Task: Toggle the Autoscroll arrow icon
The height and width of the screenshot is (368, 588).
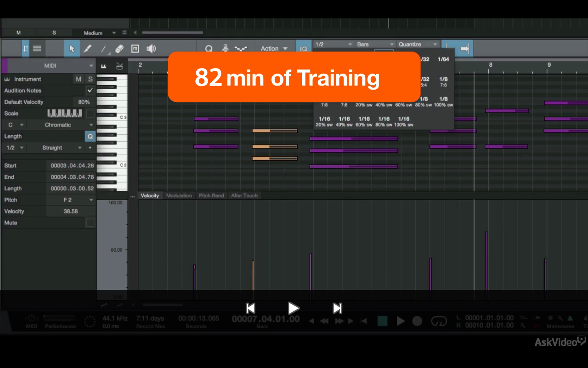Action: coord(465,48)
